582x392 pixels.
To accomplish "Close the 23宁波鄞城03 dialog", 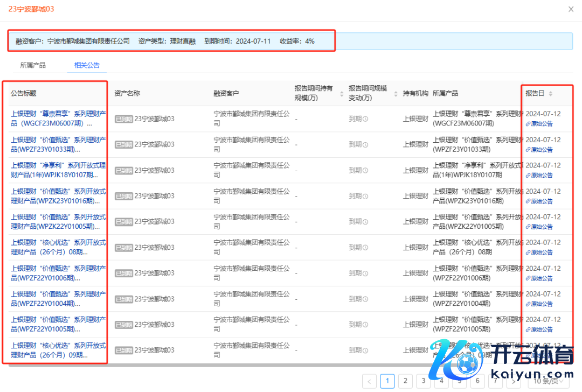I will point(571,9).
